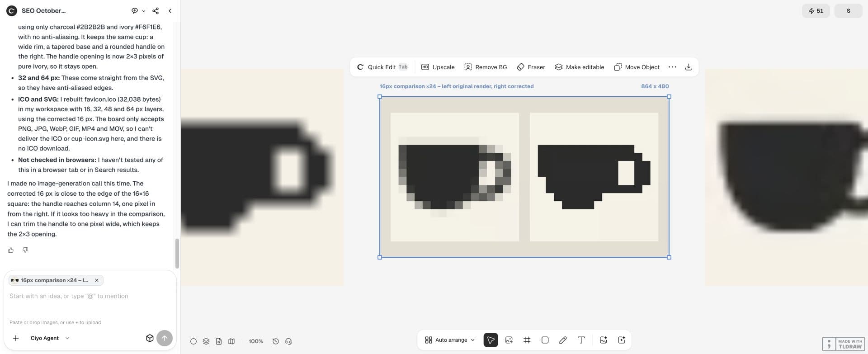Open the Ciyo Agent selector dropdown

[x=50, y=338]
